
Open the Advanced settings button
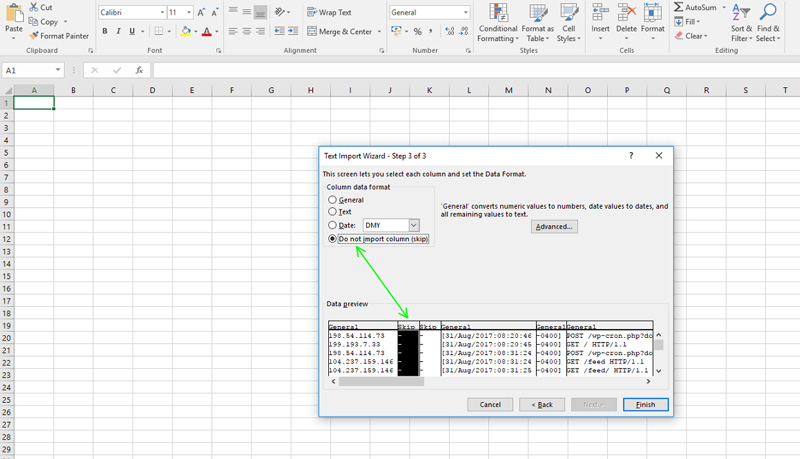[554, 227]
